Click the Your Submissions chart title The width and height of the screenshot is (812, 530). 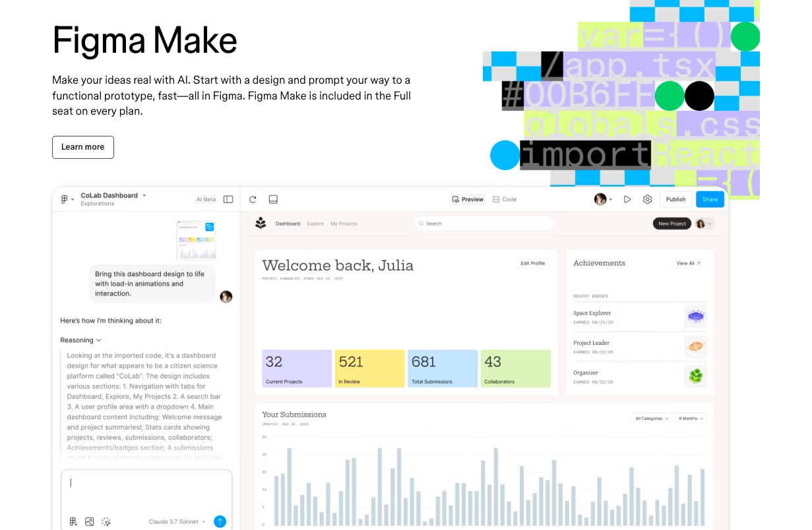point(294,415)
